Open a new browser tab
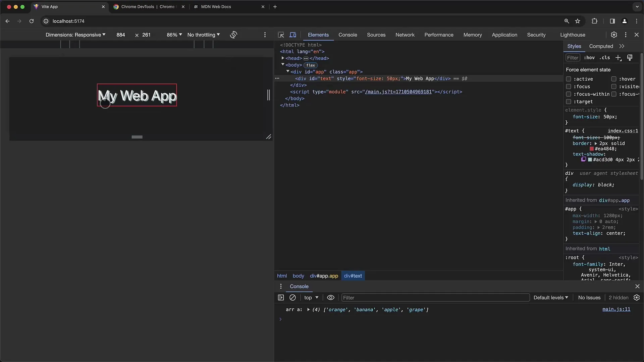Image resolution: width=644 pixels, height=362 pixels. 275,7
